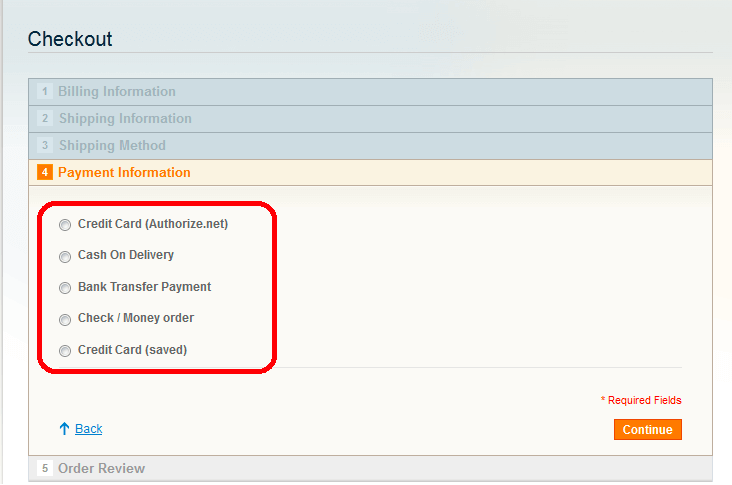This screenshot has height=485, width=732.
Task: Expand the Shipping Information section title
Action: 125,119
